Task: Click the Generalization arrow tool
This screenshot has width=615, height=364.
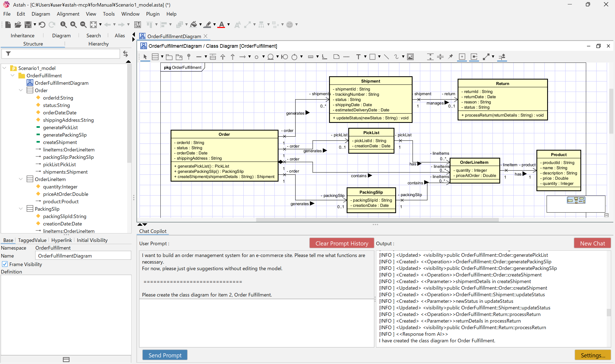Action: 223,57
